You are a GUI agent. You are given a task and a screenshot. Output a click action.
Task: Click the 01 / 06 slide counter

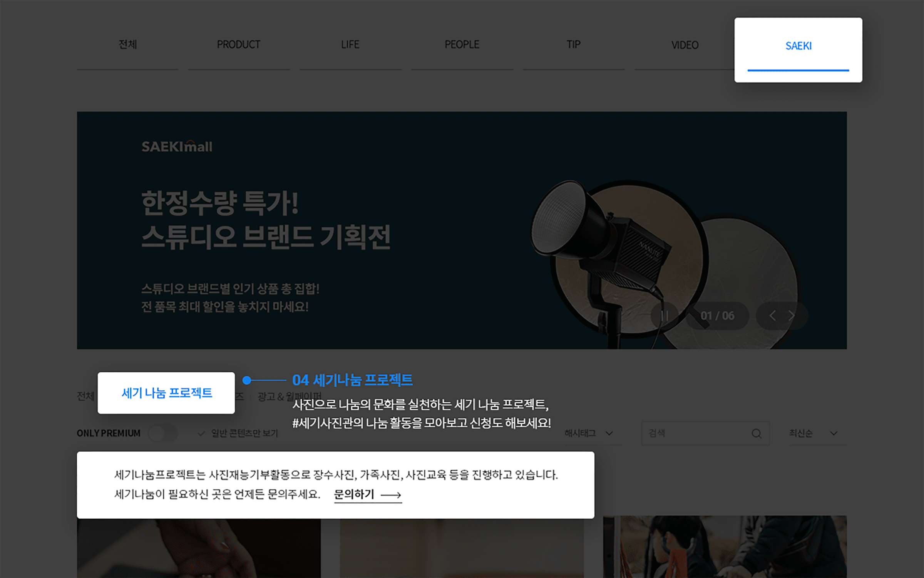(x=717, y=316)
